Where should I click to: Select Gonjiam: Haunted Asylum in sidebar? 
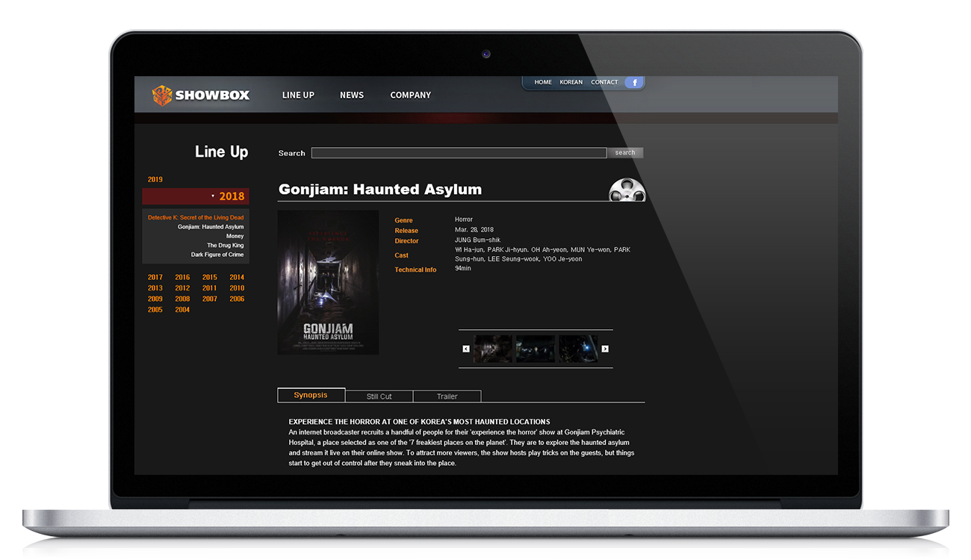(x=211, y=227)
